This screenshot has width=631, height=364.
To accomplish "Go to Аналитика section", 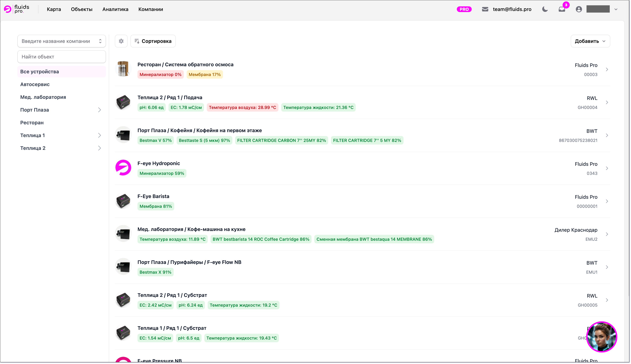I will (115, 9).
